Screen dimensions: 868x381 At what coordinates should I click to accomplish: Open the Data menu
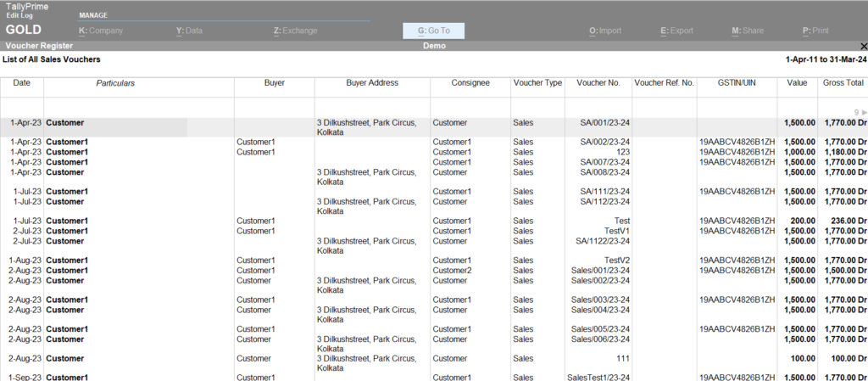(189, 31)
